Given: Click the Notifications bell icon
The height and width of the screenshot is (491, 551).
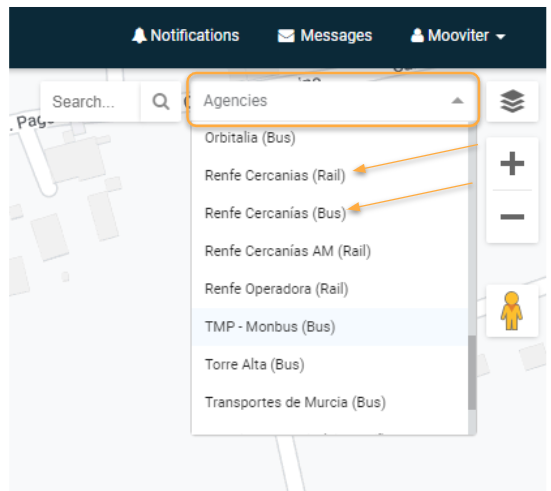Looking at the screenshot, I should [139, 35].
